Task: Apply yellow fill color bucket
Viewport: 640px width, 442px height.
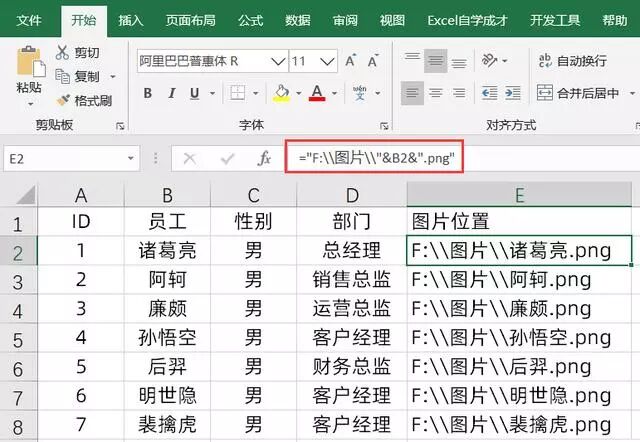Action: pyautogui.click(x=281, y=93)
